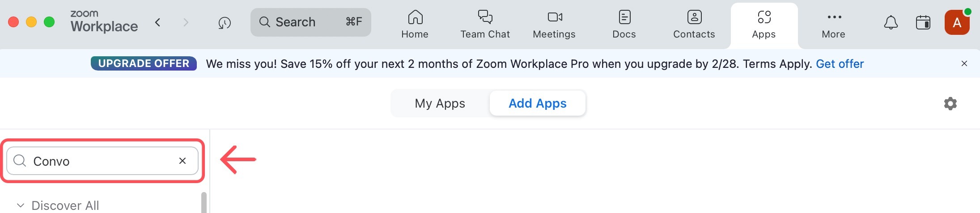Open the profile avatar menu

[x=957, y=22]
